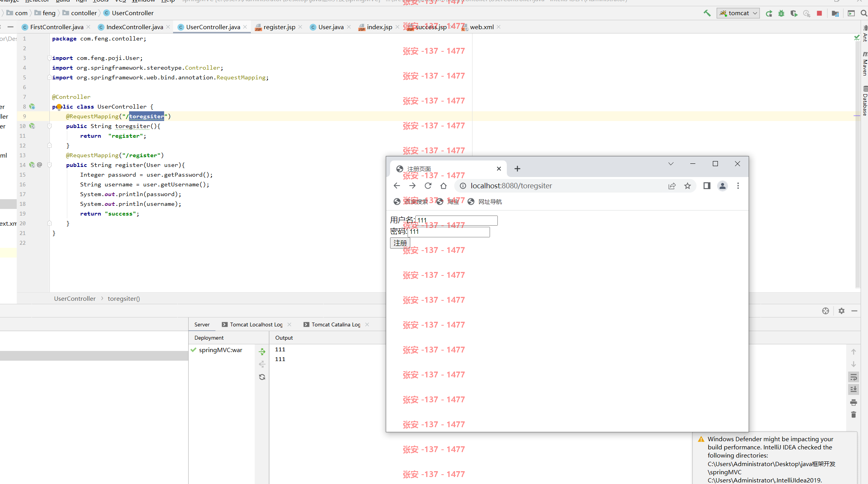Open the browser three-dot menu
868x484 pixels.
click(x=738, y=186)
